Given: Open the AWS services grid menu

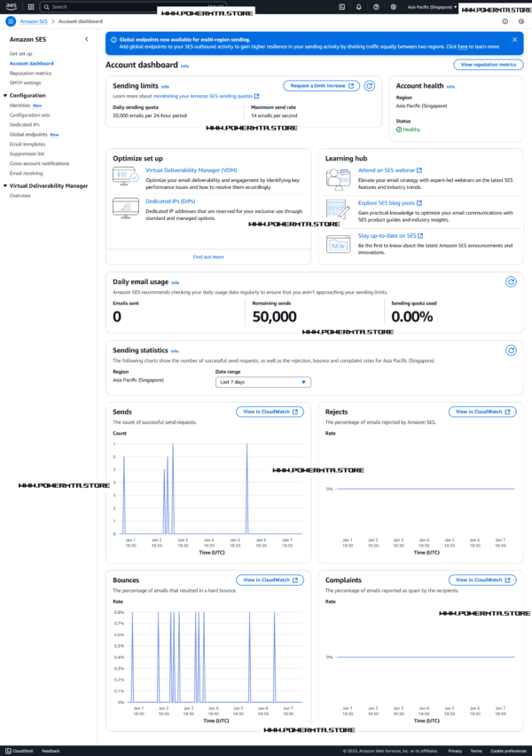Looking at the screenshot, I should (x=31, y=7).
